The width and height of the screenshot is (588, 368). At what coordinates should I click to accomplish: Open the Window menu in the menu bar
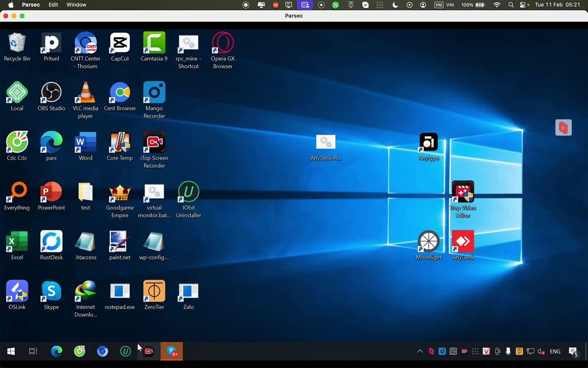(x=76, y=5)
